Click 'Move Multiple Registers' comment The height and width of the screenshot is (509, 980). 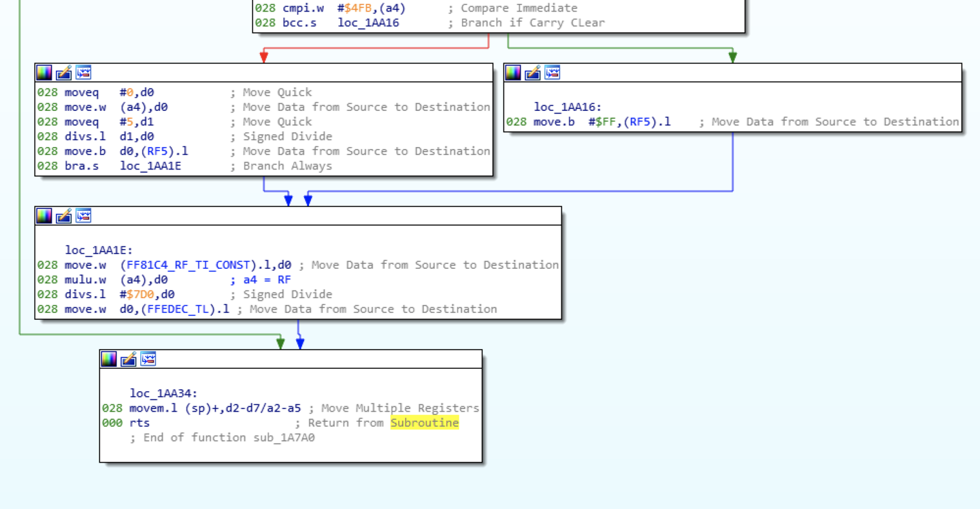coord(400,408)
